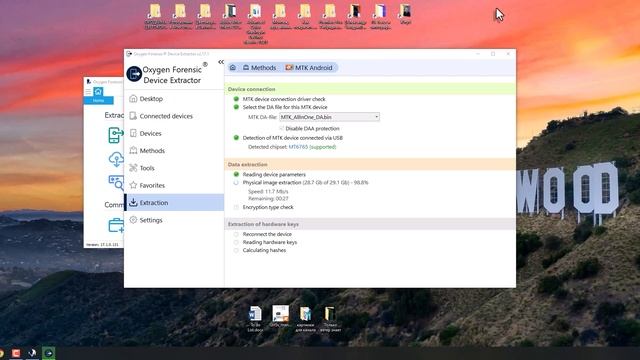
Task: Show Favorites from the sidebar
Action: click(174, 185)
